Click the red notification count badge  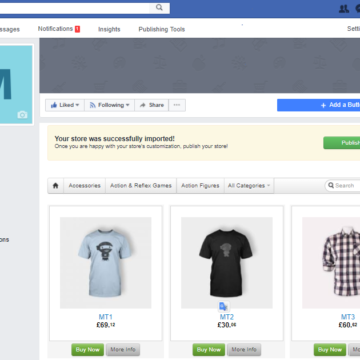[77, 29]
